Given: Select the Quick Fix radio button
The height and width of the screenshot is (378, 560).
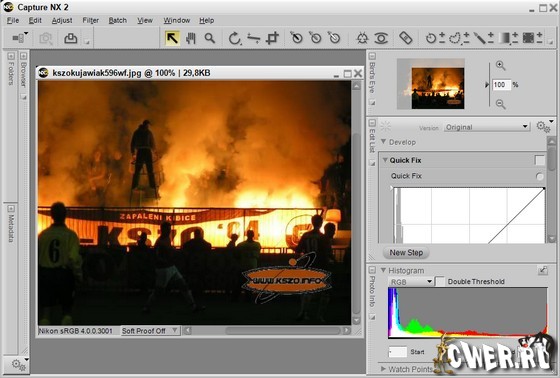Looking at the screenshot, I should click(540, 176).
